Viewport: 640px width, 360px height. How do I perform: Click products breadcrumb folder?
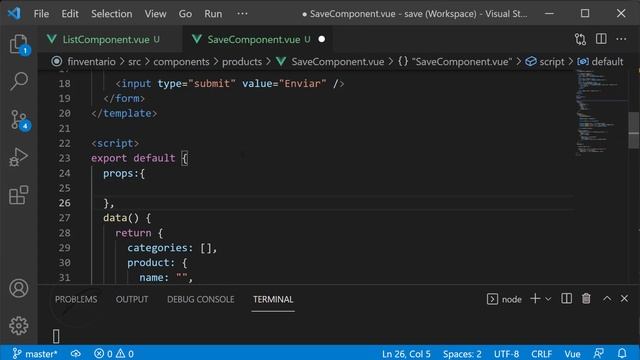tap(242, 62)
